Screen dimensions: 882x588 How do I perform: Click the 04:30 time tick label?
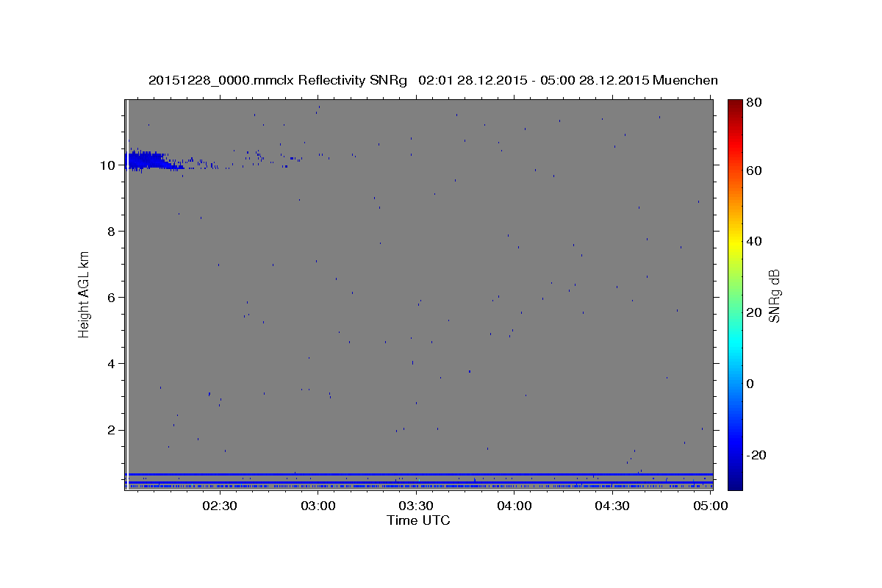pos(612,506)
